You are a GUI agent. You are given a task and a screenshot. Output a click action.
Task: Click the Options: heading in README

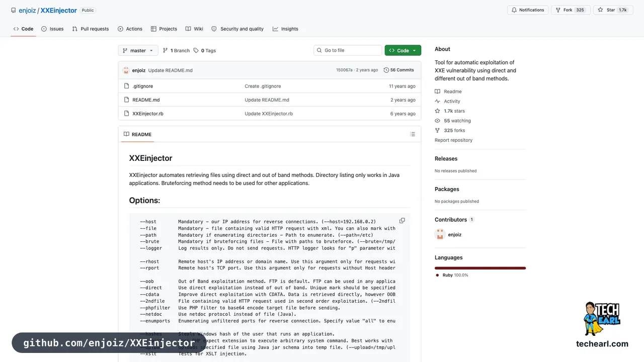pyautogui.click(x=144, y=200)
